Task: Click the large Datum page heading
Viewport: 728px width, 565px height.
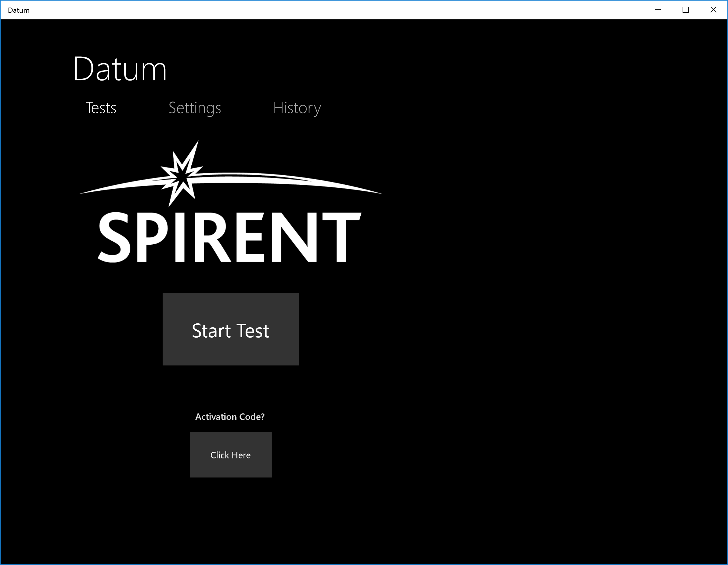Action: point(120,69)
